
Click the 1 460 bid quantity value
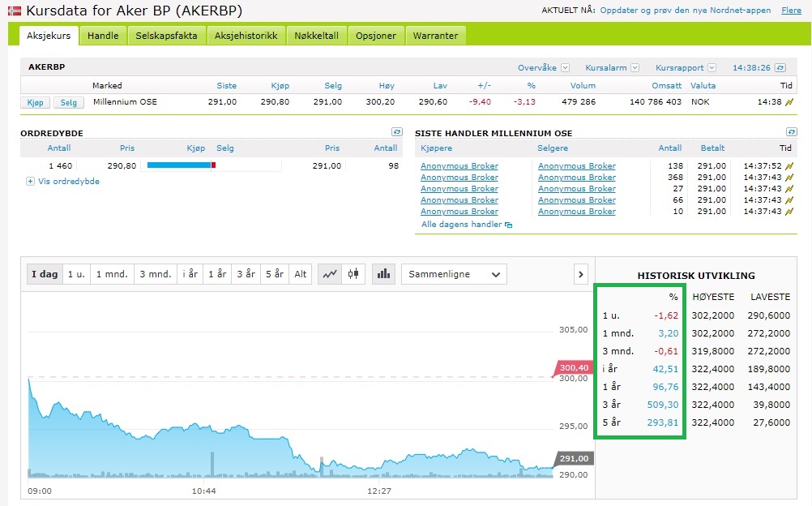coord(61,166)
